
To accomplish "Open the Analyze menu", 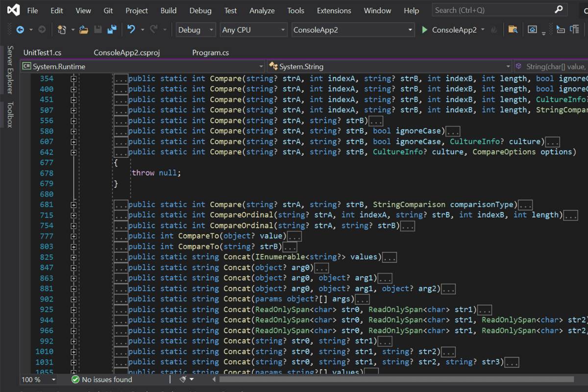I will [262, 10].
